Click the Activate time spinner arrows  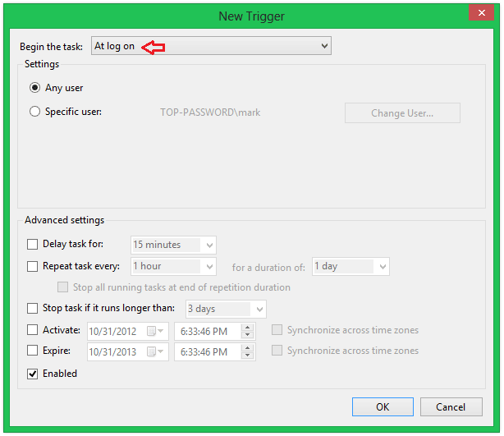tap(247, 331)
